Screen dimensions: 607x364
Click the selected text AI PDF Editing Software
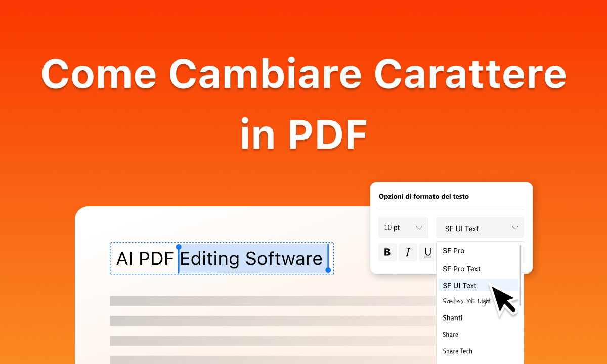[x=220, y=258]
